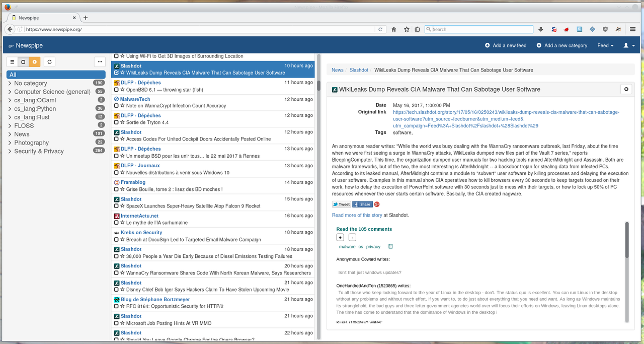
Task: Expand the Photography category
Action: tap(10, 143)
